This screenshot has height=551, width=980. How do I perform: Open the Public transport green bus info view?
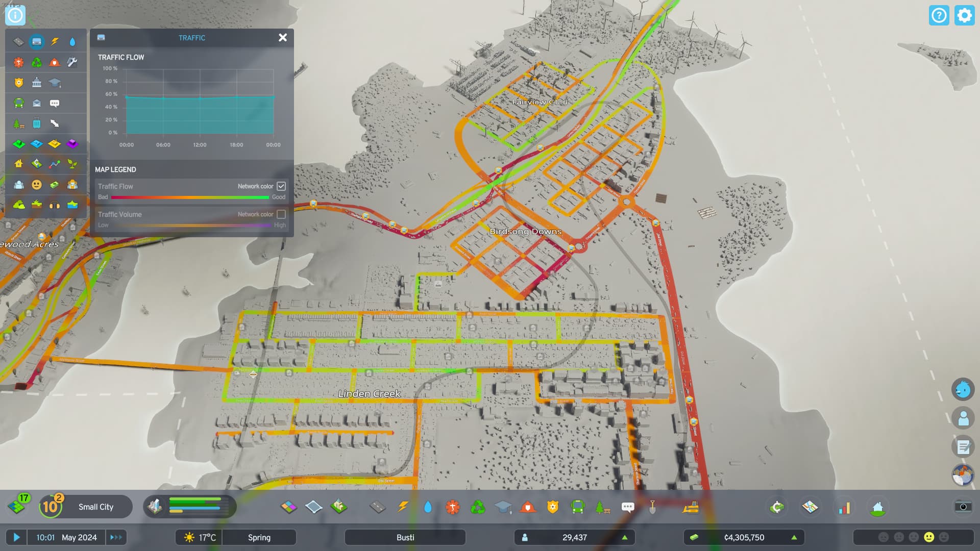point(18,103)
